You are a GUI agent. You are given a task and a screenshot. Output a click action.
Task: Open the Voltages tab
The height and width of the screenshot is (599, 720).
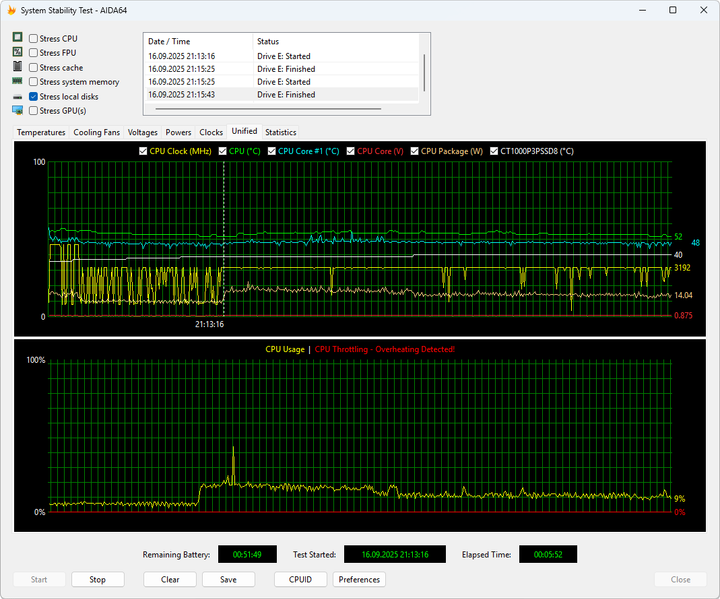(142, 132)
